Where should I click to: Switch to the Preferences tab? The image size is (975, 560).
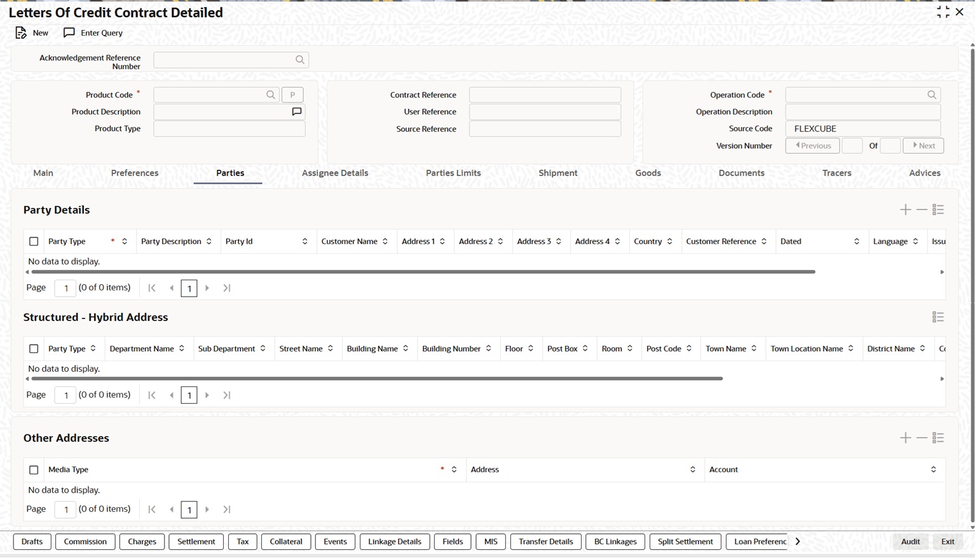(x=135, y=173)
